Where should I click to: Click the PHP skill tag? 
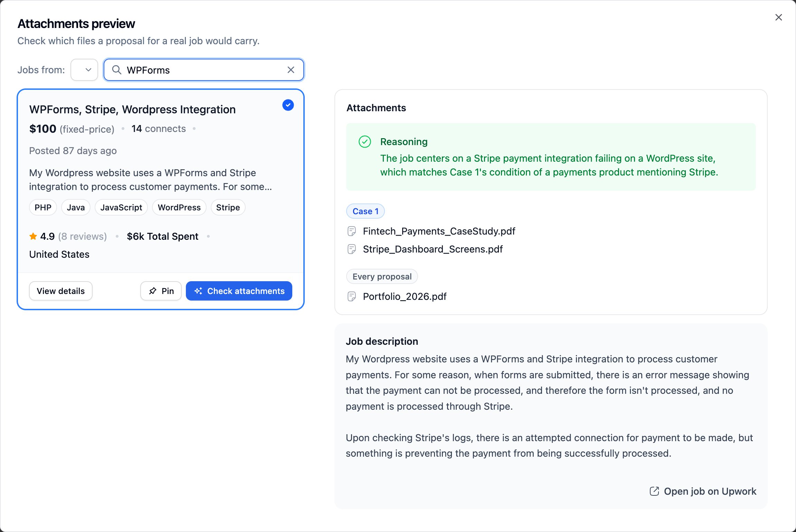43,207
